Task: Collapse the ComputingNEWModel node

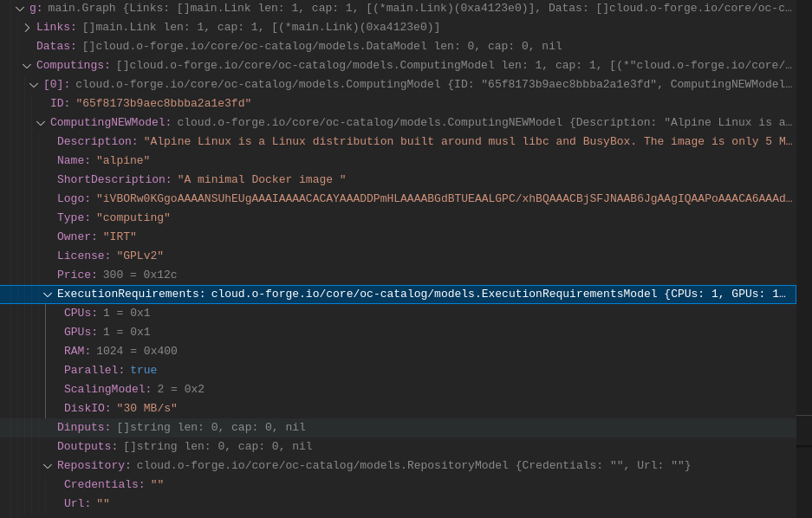Action: [x=41, y=122]
